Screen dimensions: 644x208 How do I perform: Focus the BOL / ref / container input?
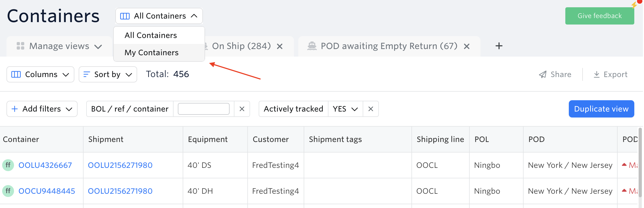(203, 109)
